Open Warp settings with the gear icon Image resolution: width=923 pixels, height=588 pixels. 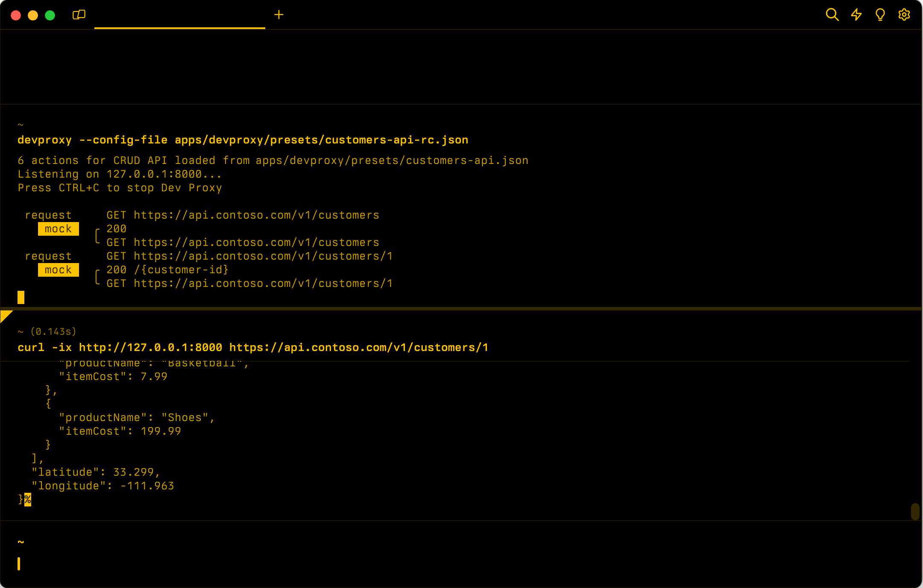904,15
